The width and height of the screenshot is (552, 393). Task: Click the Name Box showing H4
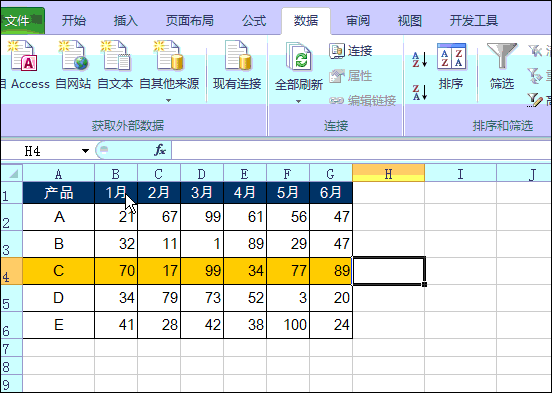coord(46,151)
